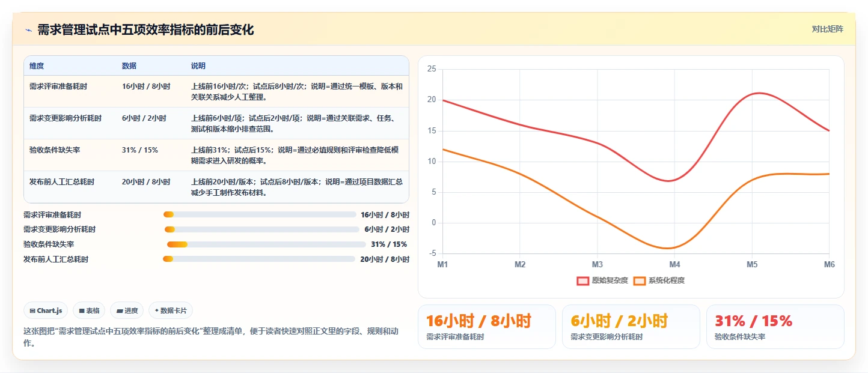Click the 16小时 / 8小时 table cell
The image size is (868, 373).
[146, 86]
